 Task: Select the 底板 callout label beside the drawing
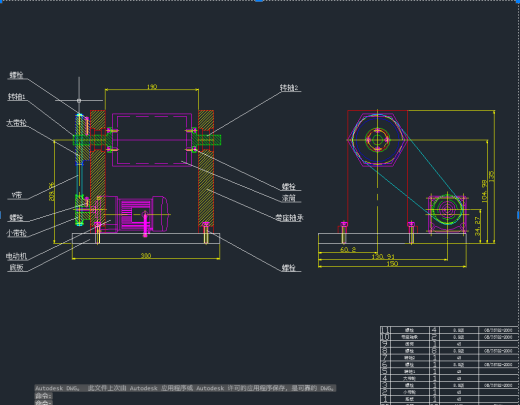click(16, 267)
